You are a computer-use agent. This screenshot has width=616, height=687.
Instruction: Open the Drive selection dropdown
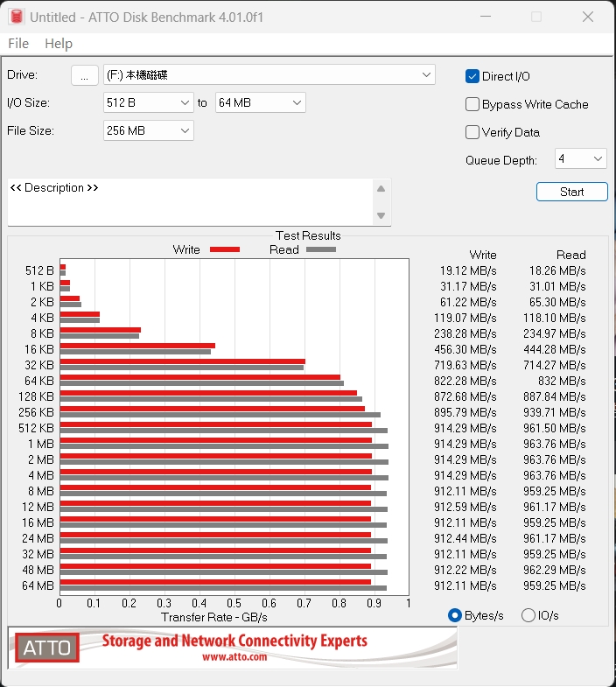(x=269, y=75)
